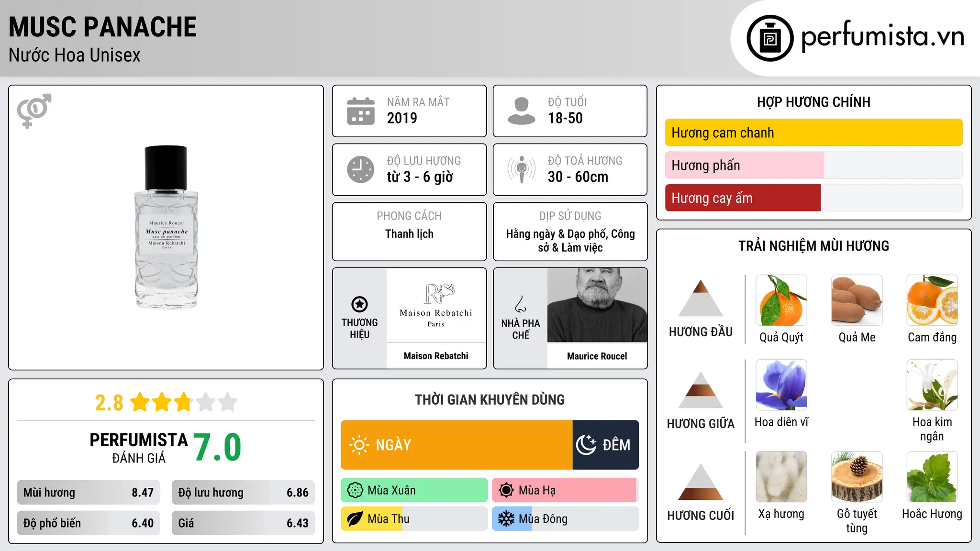Click the Maurice Roucel name below the portrait
The height and width of the screenshot is (551, 980).
597,356
